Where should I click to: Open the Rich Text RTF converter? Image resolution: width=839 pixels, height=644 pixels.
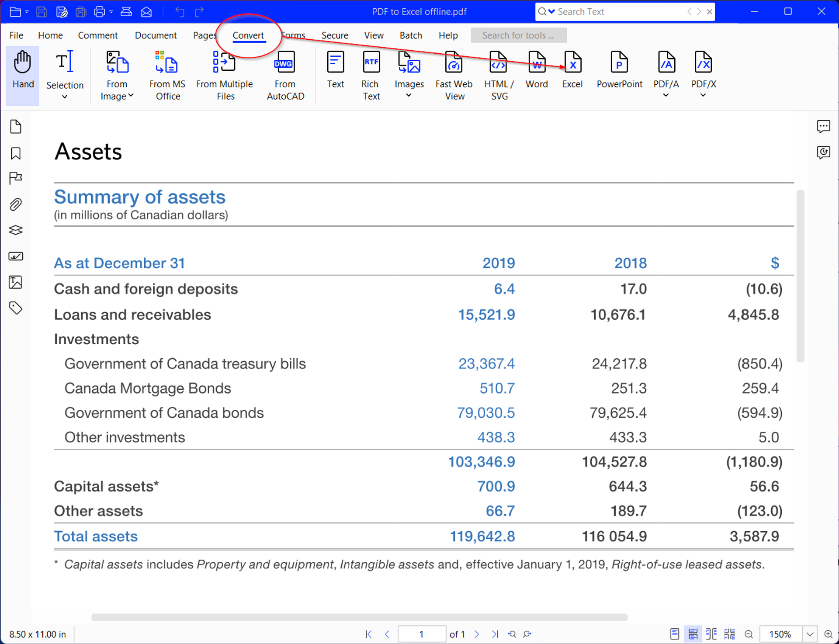371,64
